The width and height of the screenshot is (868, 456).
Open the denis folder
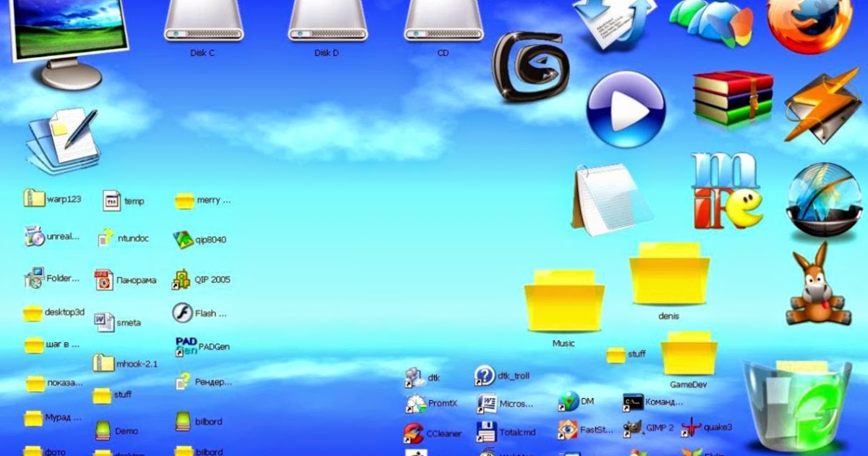[668, 274]
